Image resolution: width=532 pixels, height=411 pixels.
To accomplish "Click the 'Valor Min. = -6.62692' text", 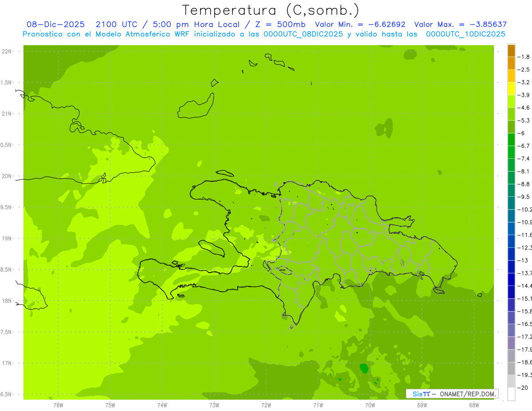I will click(x=360, y=24).
